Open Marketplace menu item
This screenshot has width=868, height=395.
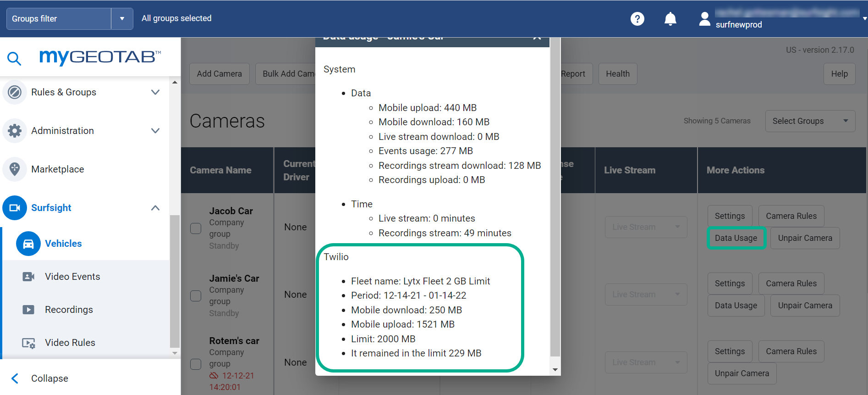pyautogui.click(x=58, y=169)
